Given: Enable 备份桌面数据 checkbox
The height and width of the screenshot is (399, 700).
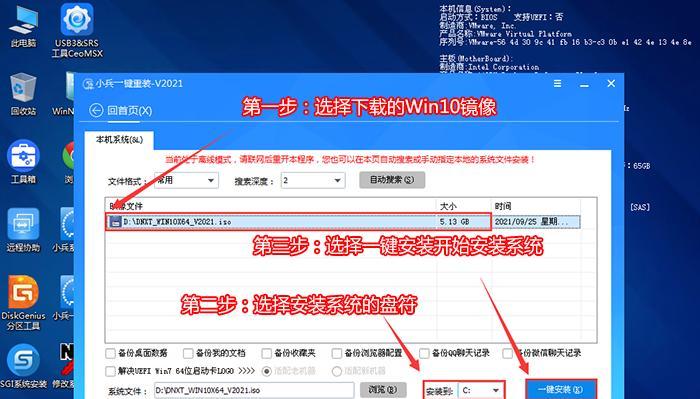Looking at the screenshot, I should coord(110,353).
